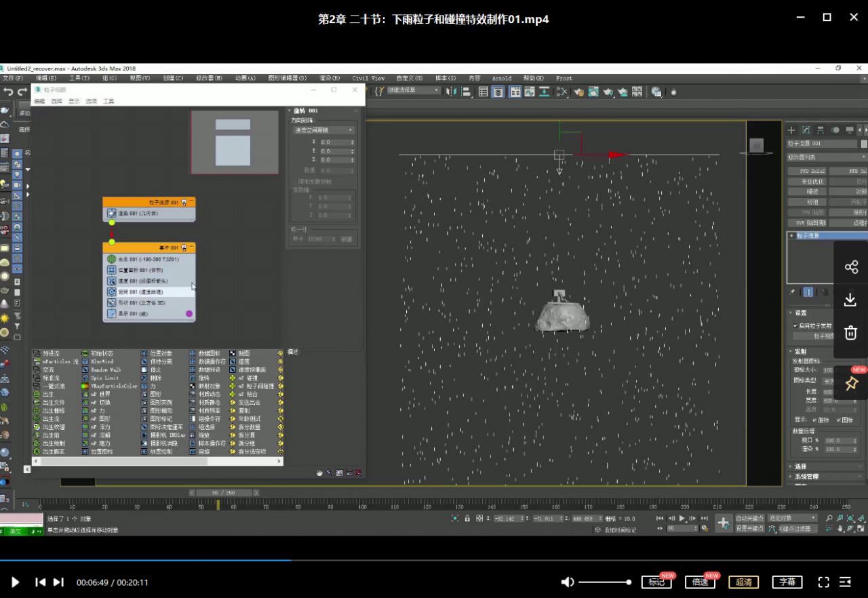Screen dimensions: 868x598
Task: Open the Create tab plus icon in command panel
Action: click(x=791, y=129)
